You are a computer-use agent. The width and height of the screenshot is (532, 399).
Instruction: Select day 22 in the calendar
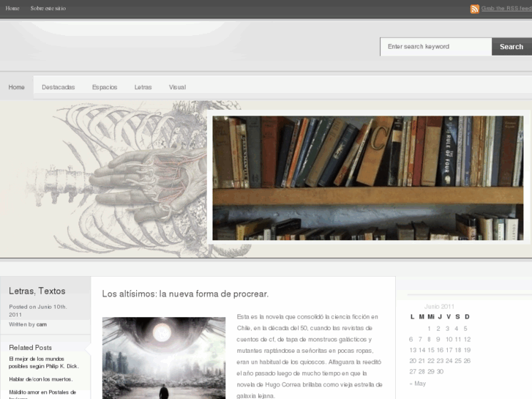pos(430,361)
